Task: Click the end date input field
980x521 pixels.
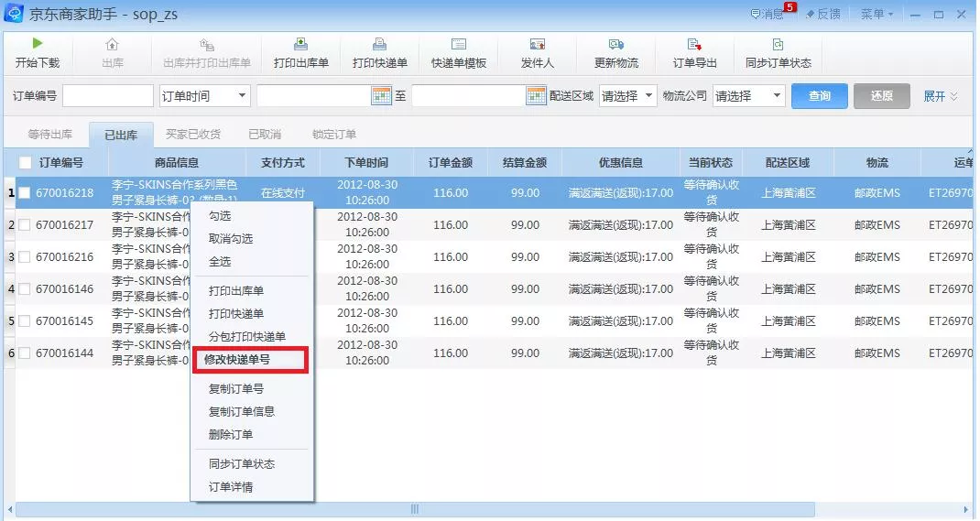Action: pos(469,95)
